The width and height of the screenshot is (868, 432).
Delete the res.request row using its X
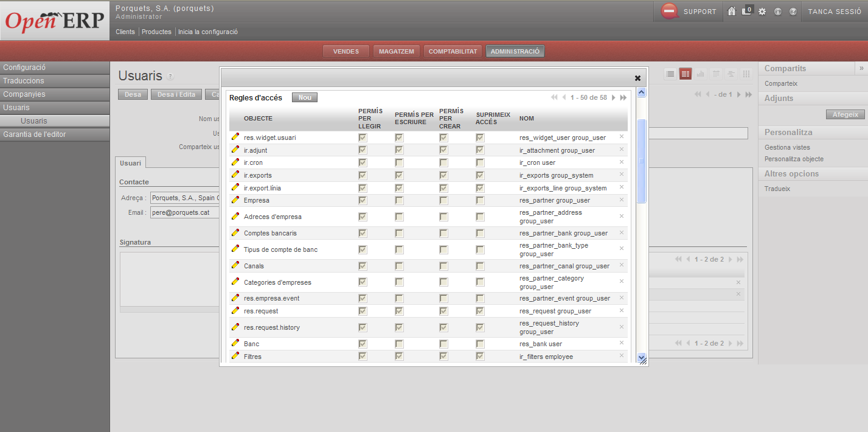tap(622, 310)
